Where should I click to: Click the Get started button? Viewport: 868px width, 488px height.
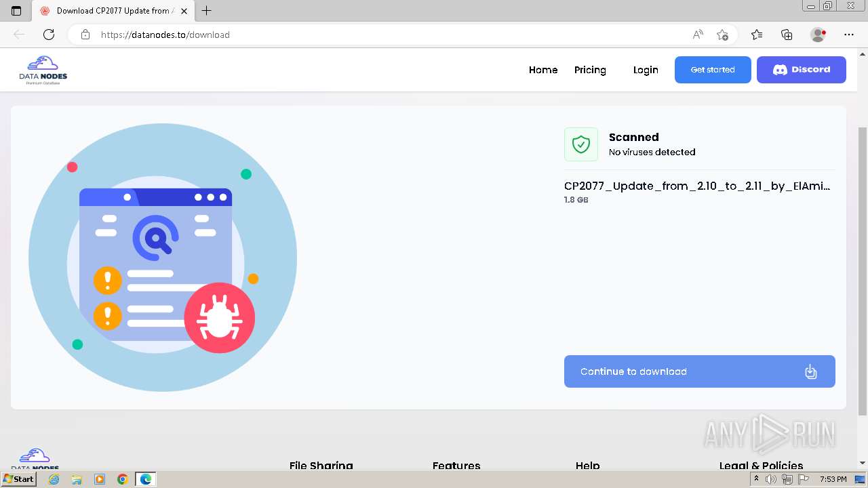[713, 70]
